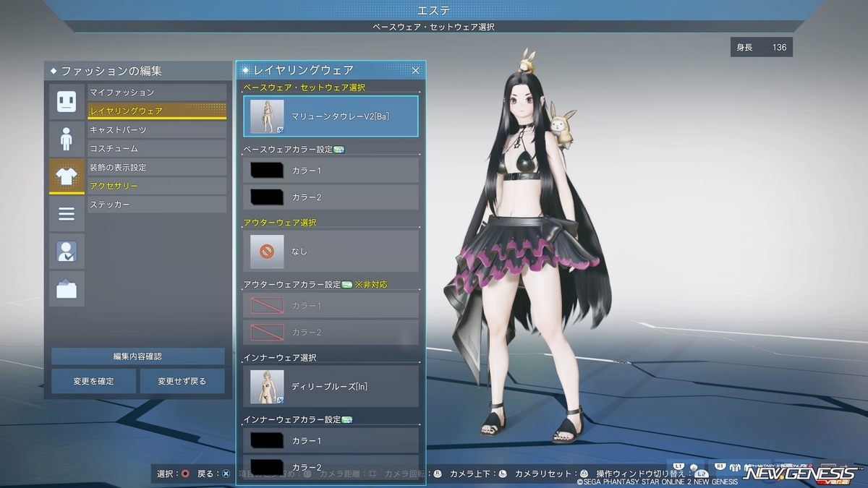Image resolution: width=868 pixels, height=488 pixels.
Task: Click the ディリーブルーズ[In] thumbnail
Action: point(267,387)
